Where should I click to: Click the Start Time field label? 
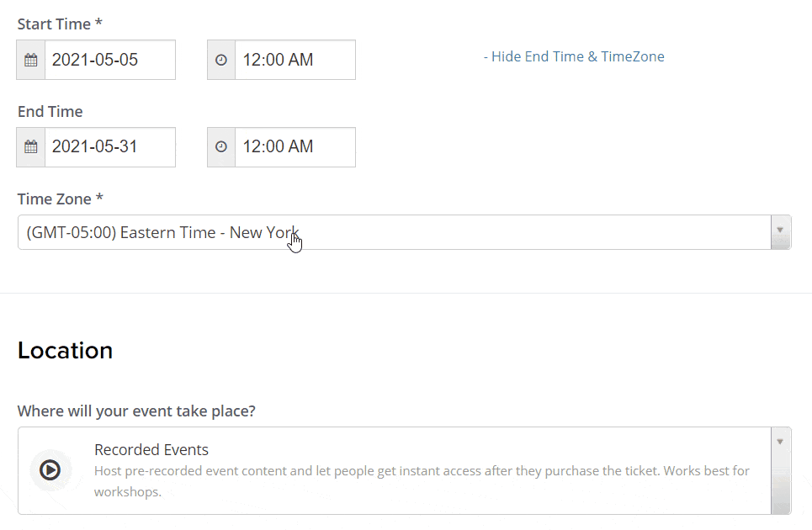tap(59, 24)
